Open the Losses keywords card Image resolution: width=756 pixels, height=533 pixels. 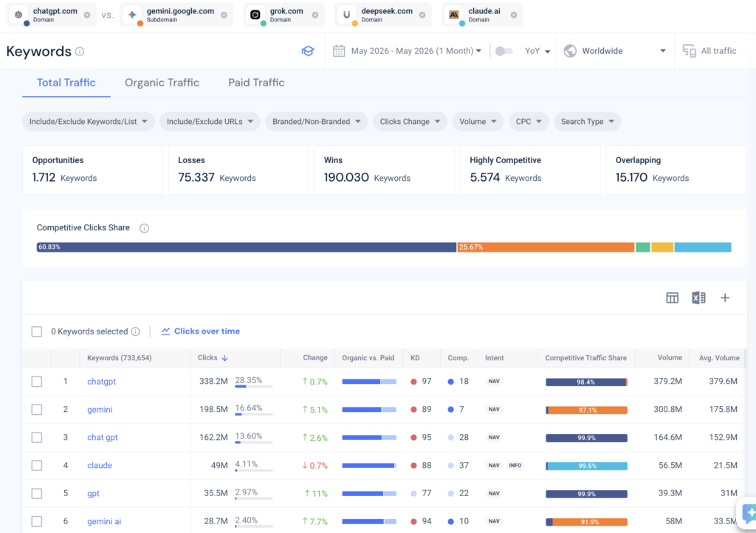pyautogui.click(x=238, y=170)
